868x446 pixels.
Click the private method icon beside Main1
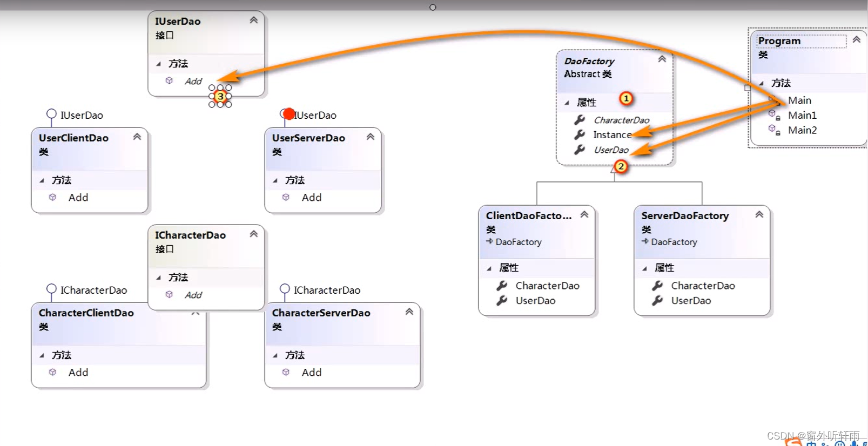coord(774,114)
